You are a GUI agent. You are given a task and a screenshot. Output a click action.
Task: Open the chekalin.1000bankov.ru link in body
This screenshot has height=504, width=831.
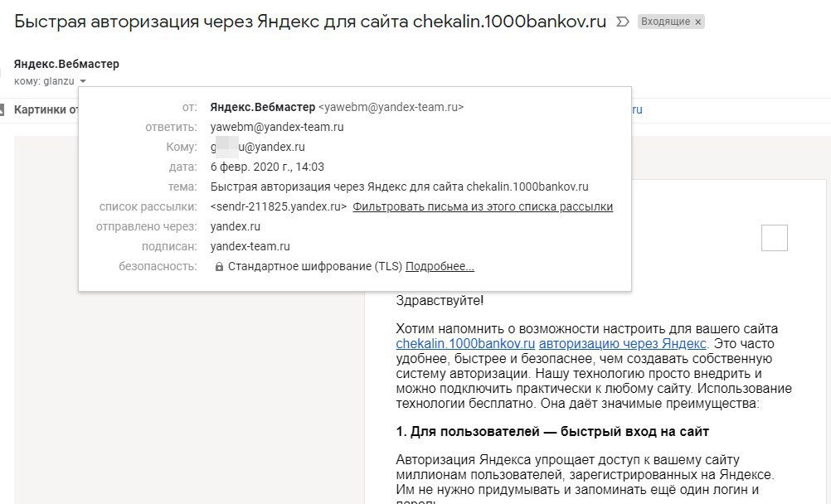(x=465, y=343)
